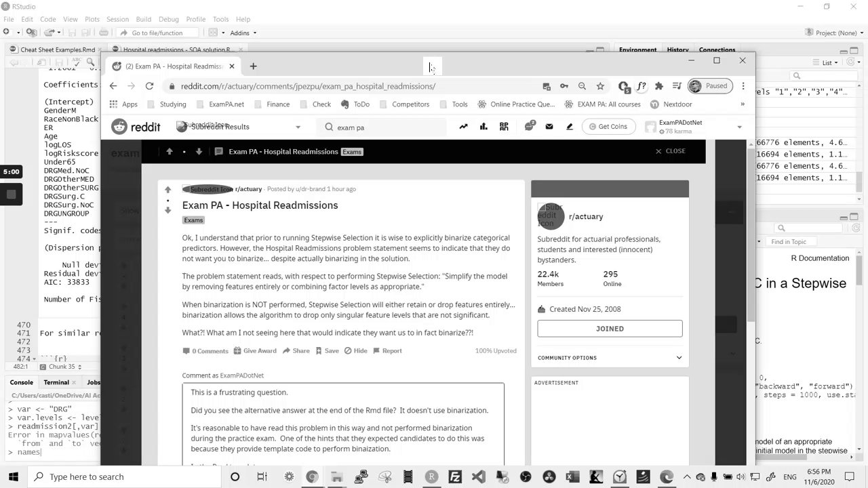Click the comment text box
This screenshot has width=868, height=488.
click(343, 425)
